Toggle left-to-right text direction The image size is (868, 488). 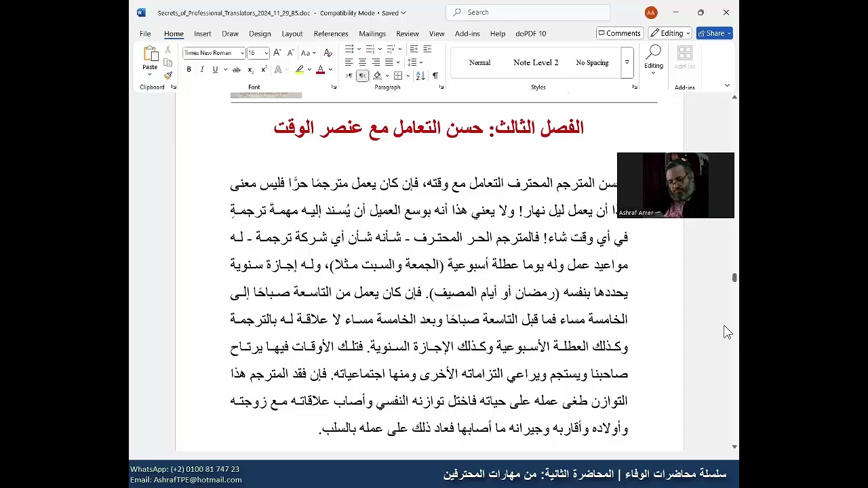click(x=349, y=76)
